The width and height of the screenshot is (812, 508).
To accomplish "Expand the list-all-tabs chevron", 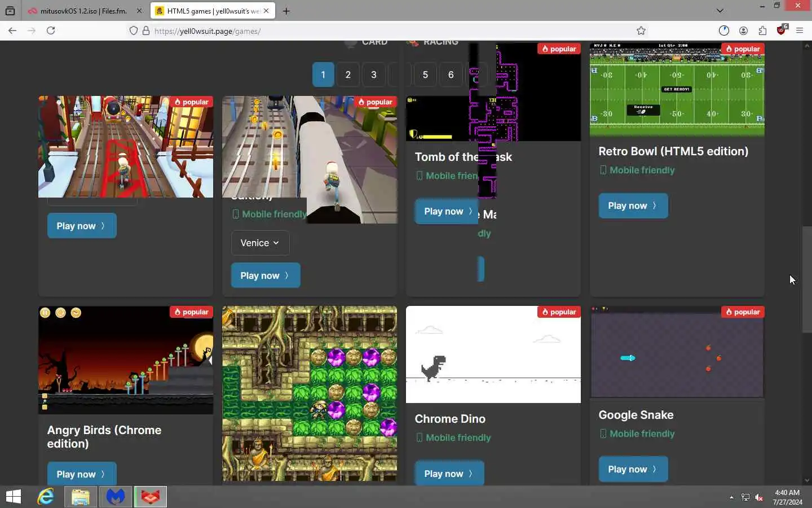I will (x=720, y=11).
